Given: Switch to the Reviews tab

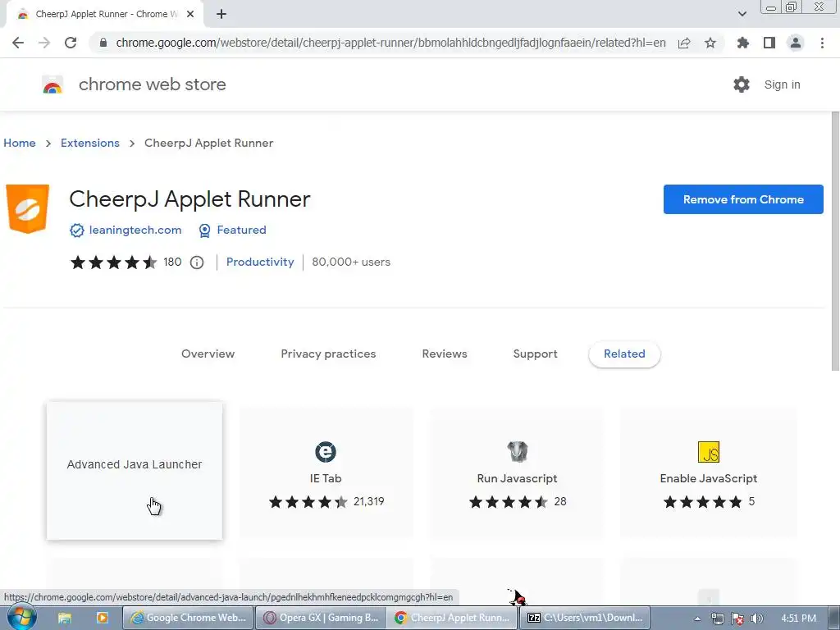Looking at the screenshot, I should (x=445, y=354).
